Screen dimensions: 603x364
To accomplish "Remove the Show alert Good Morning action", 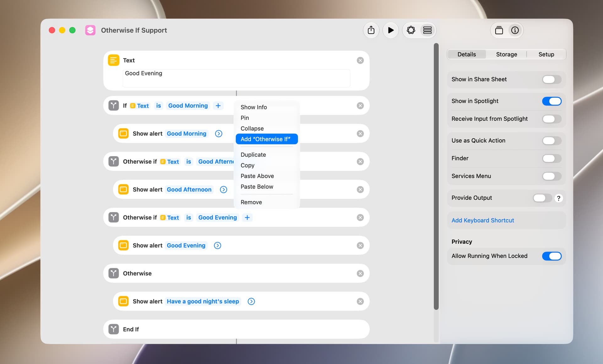I will coord(360,133).
